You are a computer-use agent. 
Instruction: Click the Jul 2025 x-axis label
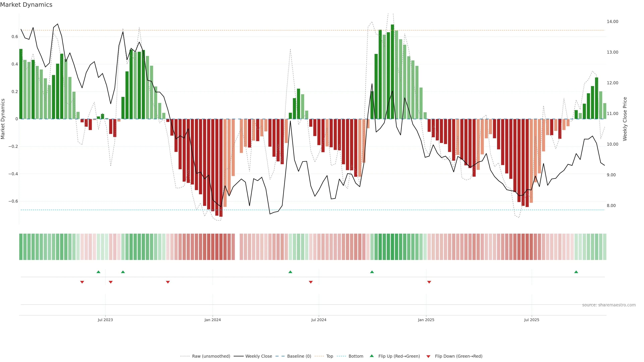pos(531,320)
